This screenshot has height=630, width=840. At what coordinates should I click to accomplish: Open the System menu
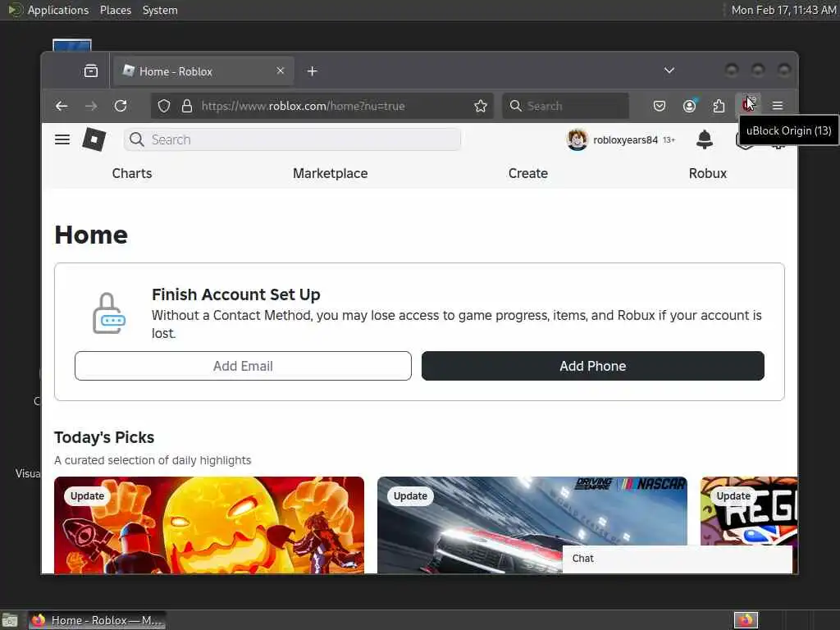point(160,10)
